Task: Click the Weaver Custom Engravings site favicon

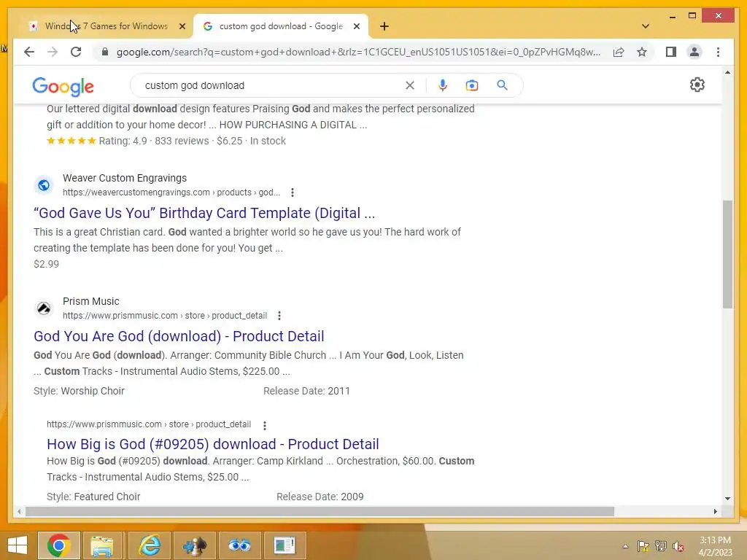Action: (x=44, y=184)
